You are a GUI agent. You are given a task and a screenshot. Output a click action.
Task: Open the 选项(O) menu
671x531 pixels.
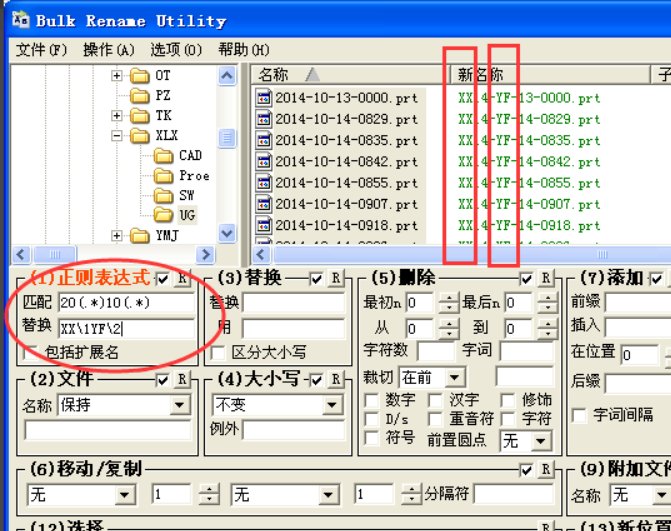[x=176, y=50]
